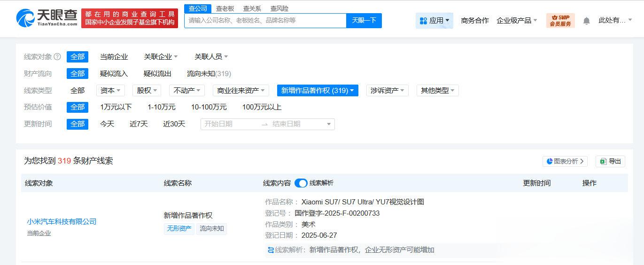Open 应用 menu in header
The image size is (644, 265).
point(435,21)
